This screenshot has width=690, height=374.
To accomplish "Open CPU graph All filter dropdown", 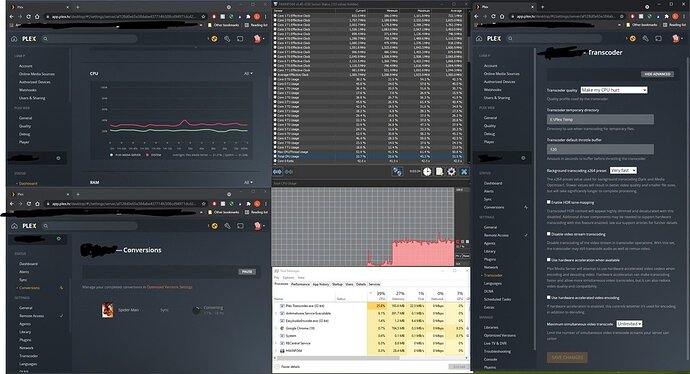I will [x=249, y=73].
